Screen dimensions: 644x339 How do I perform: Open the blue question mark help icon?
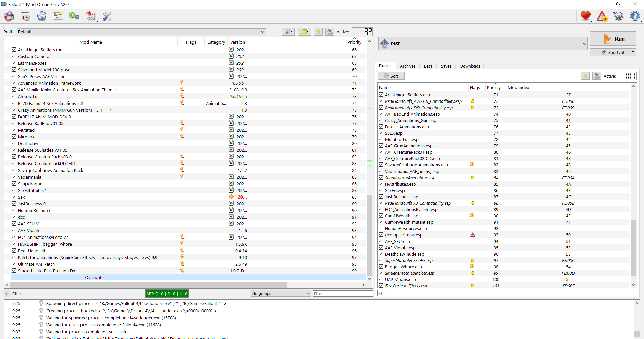pyautogui.click(x=635, y=16)
